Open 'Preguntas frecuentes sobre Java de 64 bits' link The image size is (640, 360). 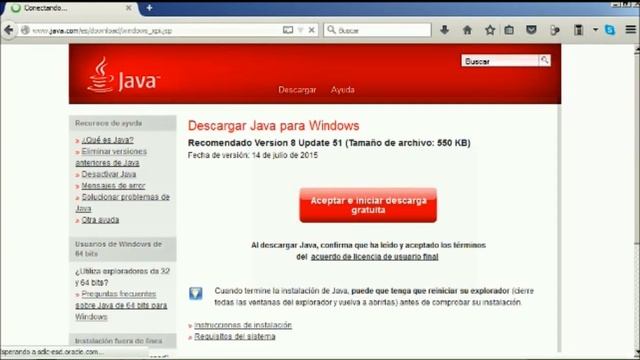coord(121,305)
